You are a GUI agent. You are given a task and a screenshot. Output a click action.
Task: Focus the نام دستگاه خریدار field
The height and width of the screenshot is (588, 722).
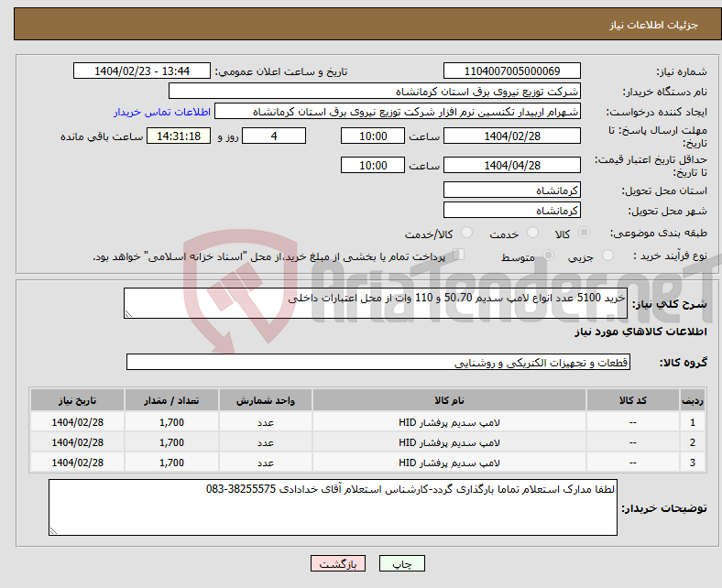coord(375,92)
